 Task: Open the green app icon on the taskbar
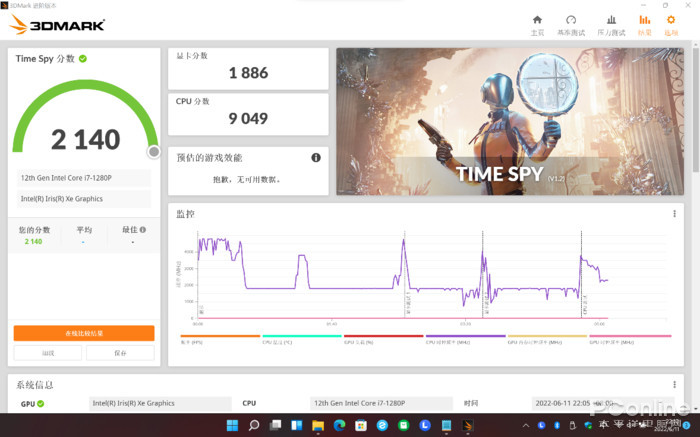(404, 425)
